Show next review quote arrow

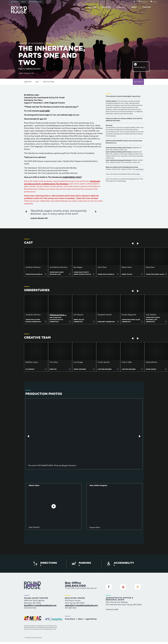click(96, 211)
